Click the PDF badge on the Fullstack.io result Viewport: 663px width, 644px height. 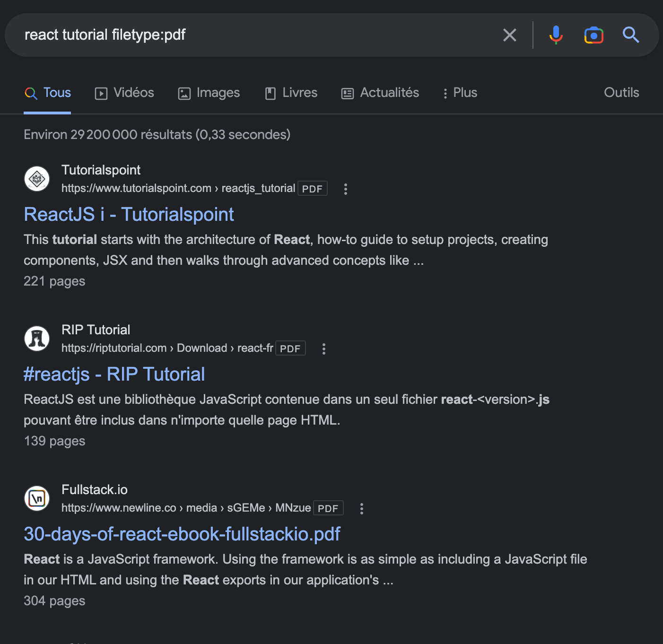[328, 508]
